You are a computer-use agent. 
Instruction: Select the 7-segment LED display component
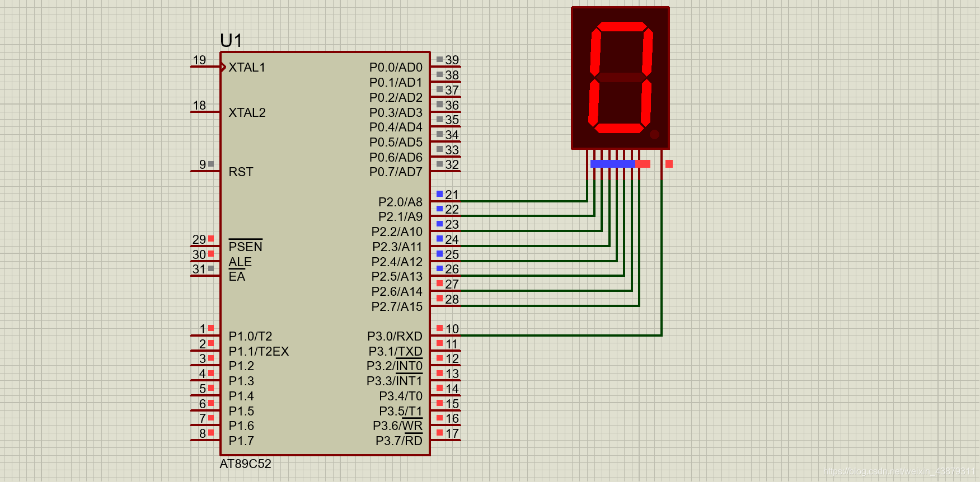(x=620, y=78)
